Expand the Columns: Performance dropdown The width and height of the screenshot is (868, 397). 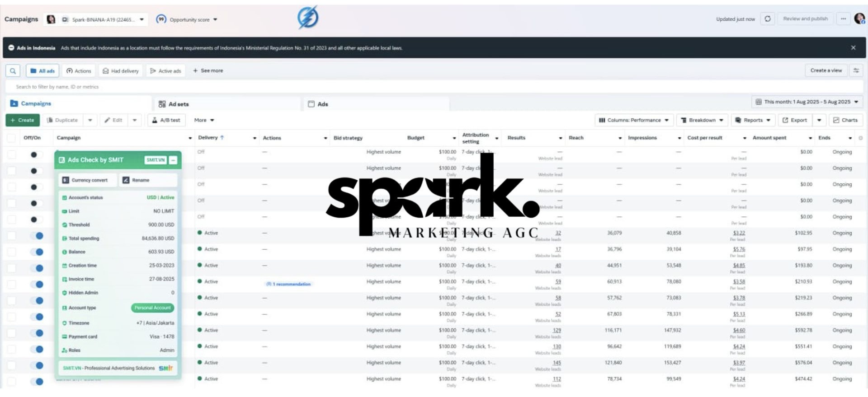[x=634, y=120]
